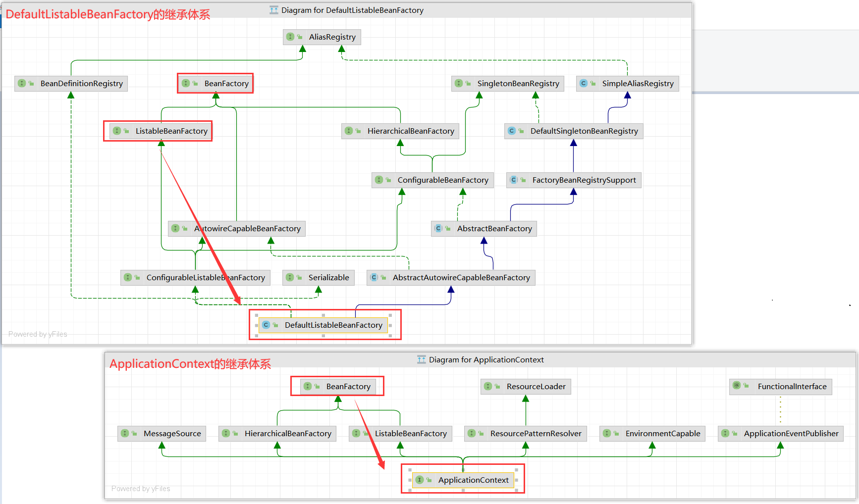Image resolution: width=859 pixels, height=504 pixels.
Task: Click diagram icon beside 'Diagram for ApplicationContext'
Action: pyautogui.click(x=422, y=359)
